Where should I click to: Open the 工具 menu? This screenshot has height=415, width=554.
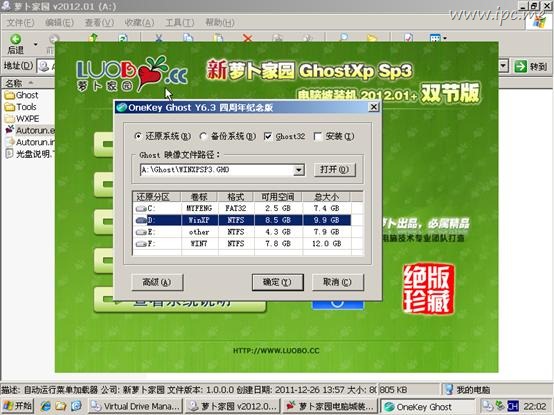pos(180,23)
